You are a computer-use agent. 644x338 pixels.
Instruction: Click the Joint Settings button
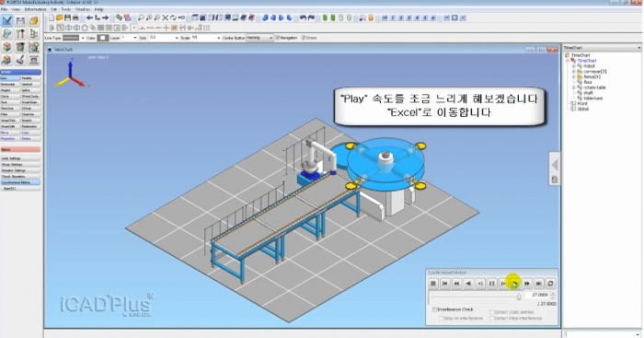pos(20,158)
